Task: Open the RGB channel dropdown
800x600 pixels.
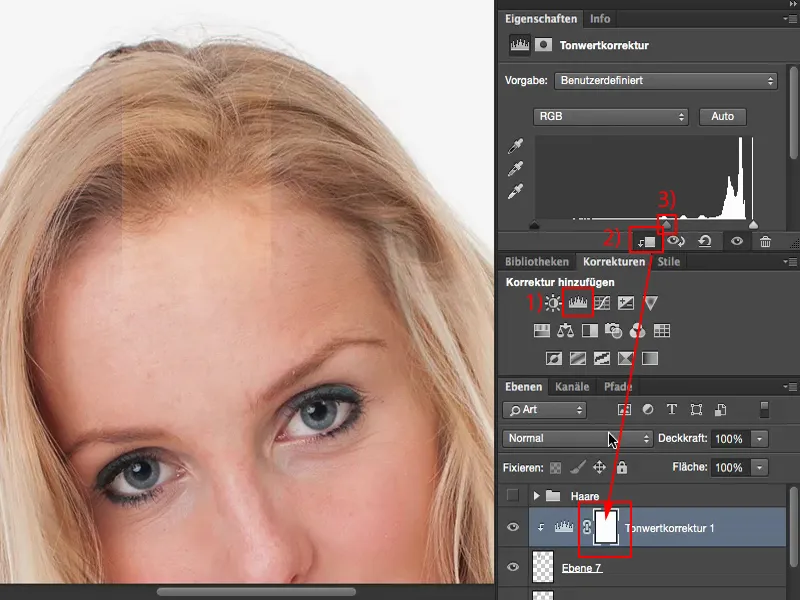Action: coord(611,116)
